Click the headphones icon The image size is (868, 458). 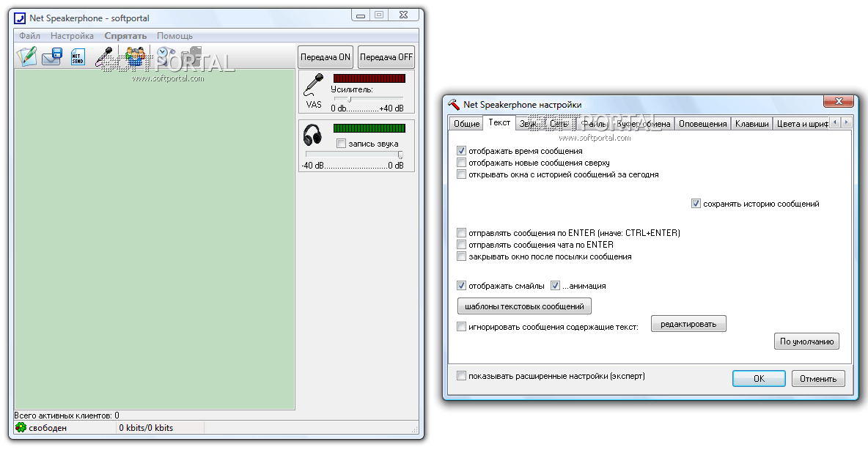click(313, 135)
